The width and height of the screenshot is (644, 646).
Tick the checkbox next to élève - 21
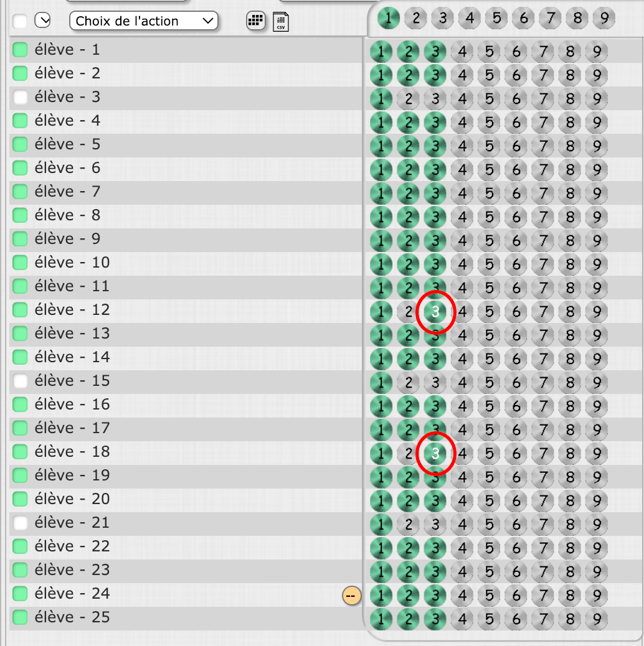click(x=21, y=523)
